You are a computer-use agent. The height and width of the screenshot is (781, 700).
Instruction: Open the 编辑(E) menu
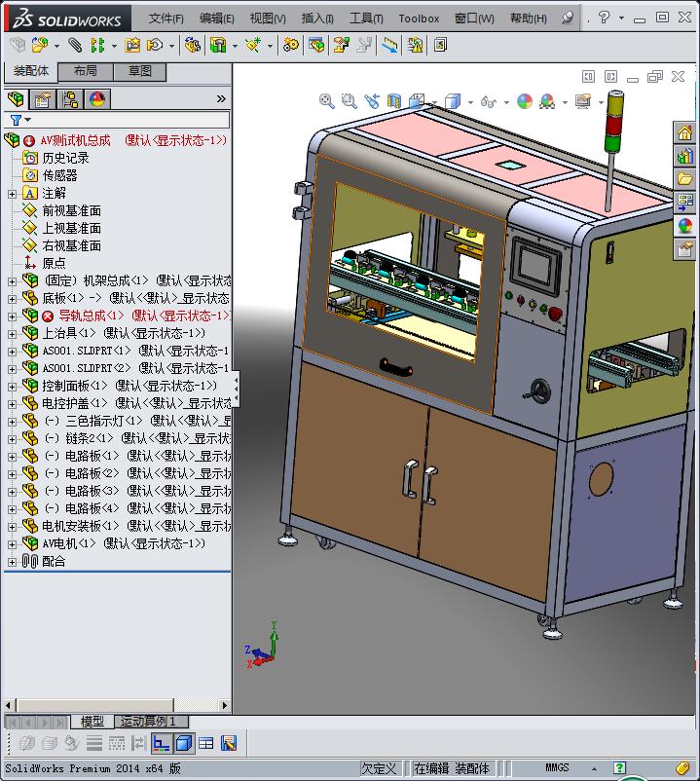pyautogui.click(x=216, y=19)
